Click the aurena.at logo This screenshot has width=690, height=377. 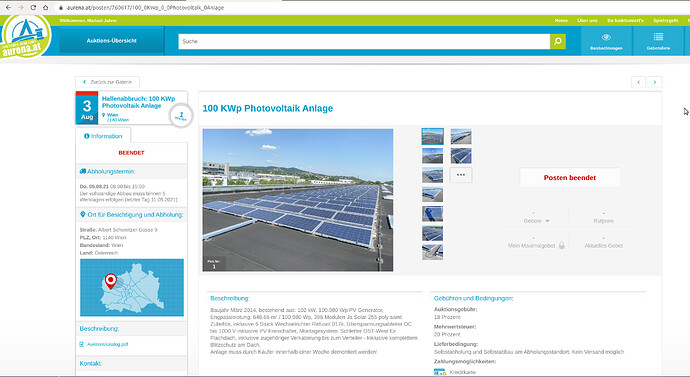pos(25,37)
